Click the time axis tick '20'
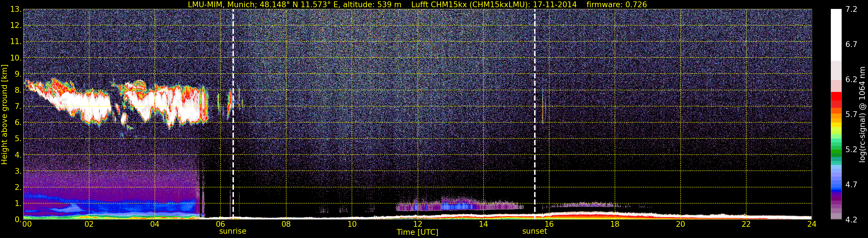Viewport: 868px width, 238px height. [680, 224]
